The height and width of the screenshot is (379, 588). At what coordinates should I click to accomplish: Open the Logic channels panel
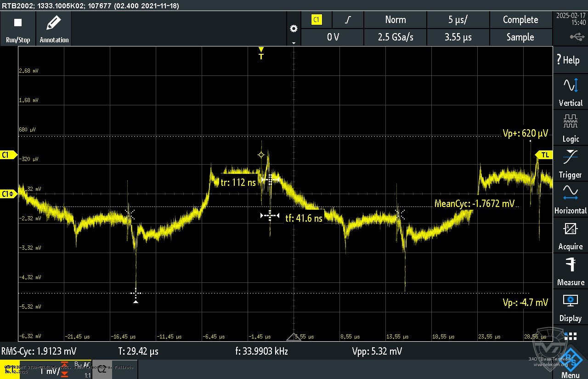tap(570, 128)
